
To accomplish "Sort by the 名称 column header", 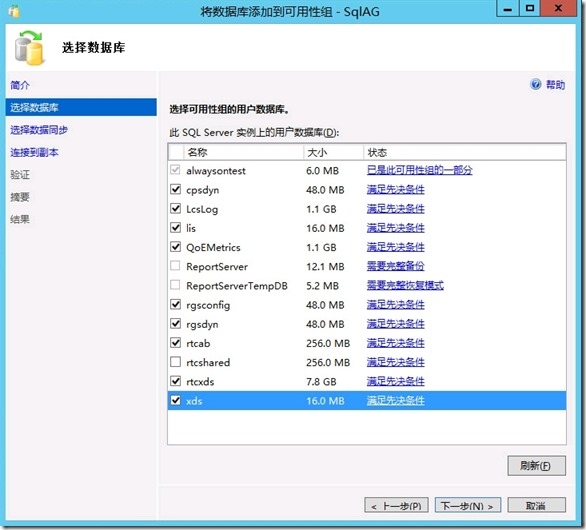I will tap(243, 152).
